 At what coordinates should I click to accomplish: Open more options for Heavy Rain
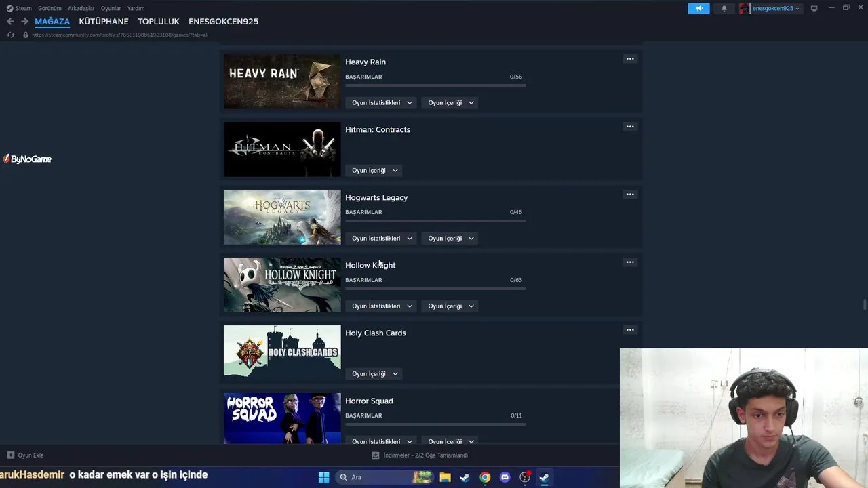tap(630, 59)
